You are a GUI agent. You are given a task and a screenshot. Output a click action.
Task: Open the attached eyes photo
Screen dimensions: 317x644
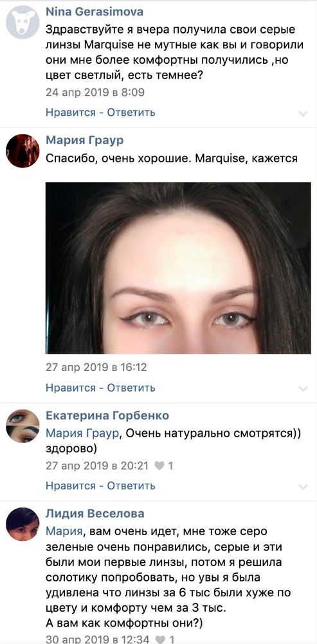(178, 268)
